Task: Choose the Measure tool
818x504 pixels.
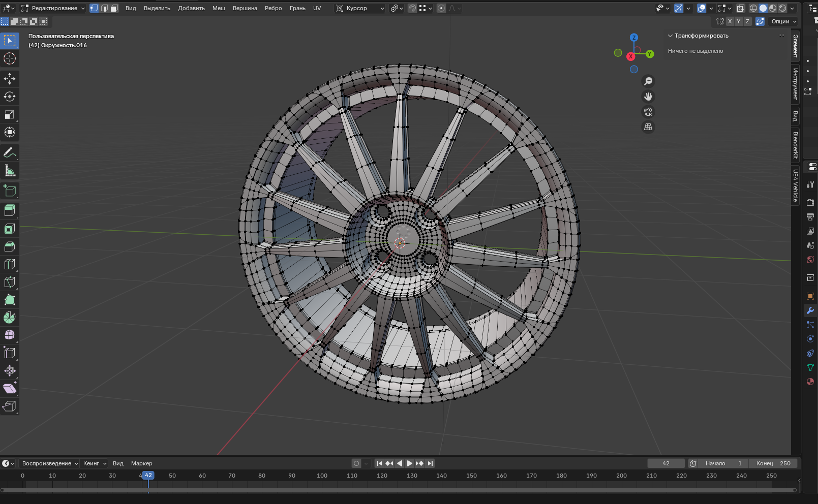Action: tap(10, 171)
